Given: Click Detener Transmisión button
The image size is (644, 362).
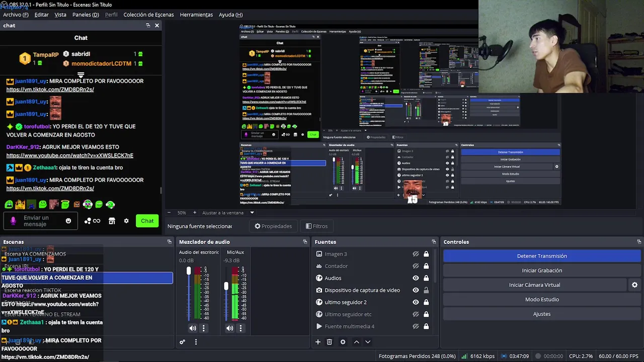Looking at the screenshot, I should [x=542, y=256].
